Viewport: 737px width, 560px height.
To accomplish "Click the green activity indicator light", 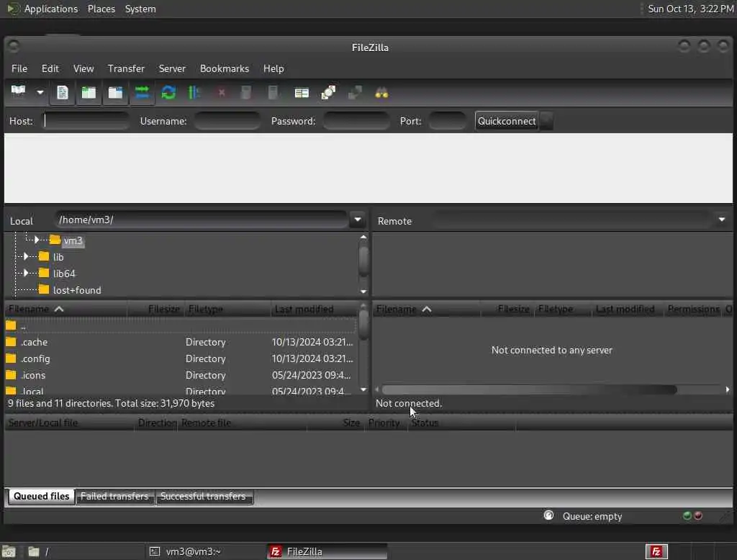I will point(687,515).
